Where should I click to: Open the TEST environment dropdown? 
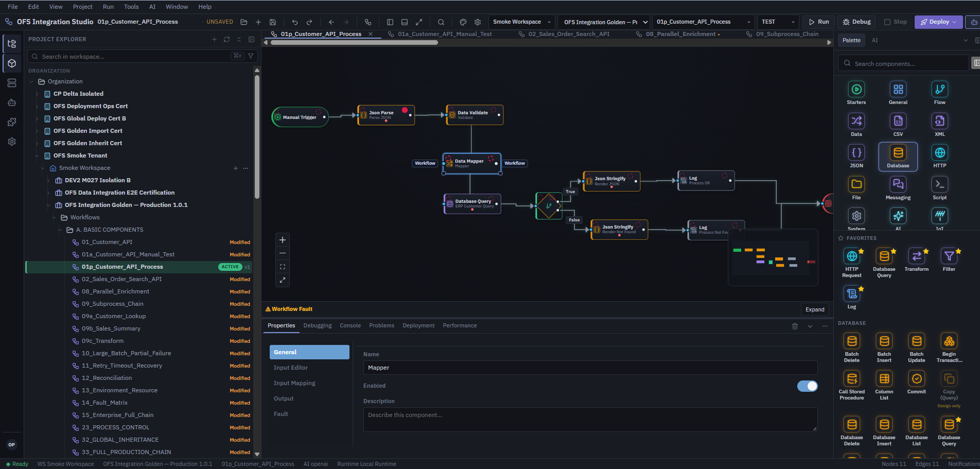click(x=778, y=22)
